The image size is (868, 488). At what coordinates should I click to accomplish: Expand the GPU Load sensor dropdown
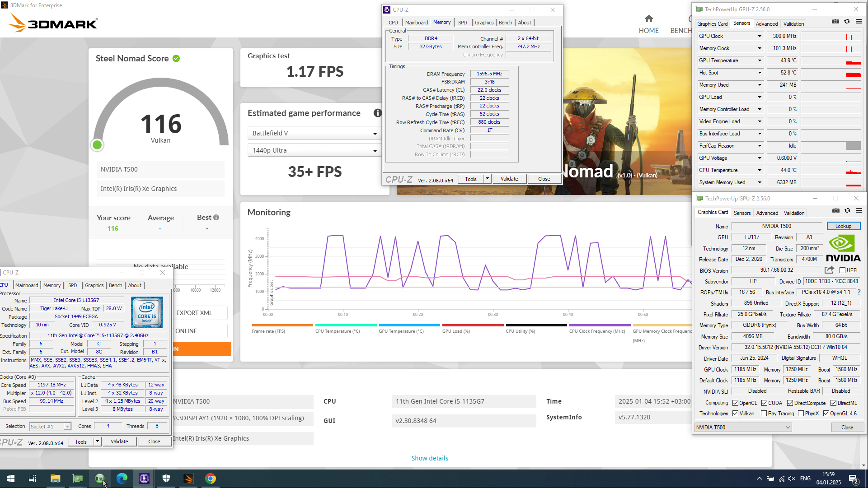click(760, 97)
